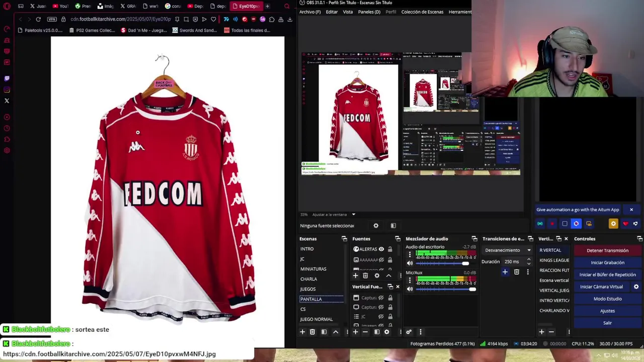The image size is (644, 362).
Task: Delete selected scene with Escenas trash icon
Action: 312,332
